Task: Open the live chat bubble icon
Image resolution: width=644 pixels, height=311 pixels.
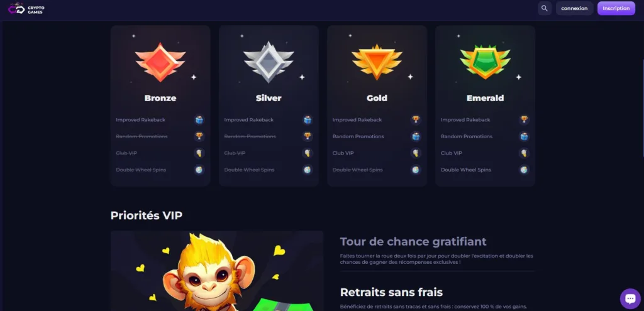Action: click(x=630, y=298)
